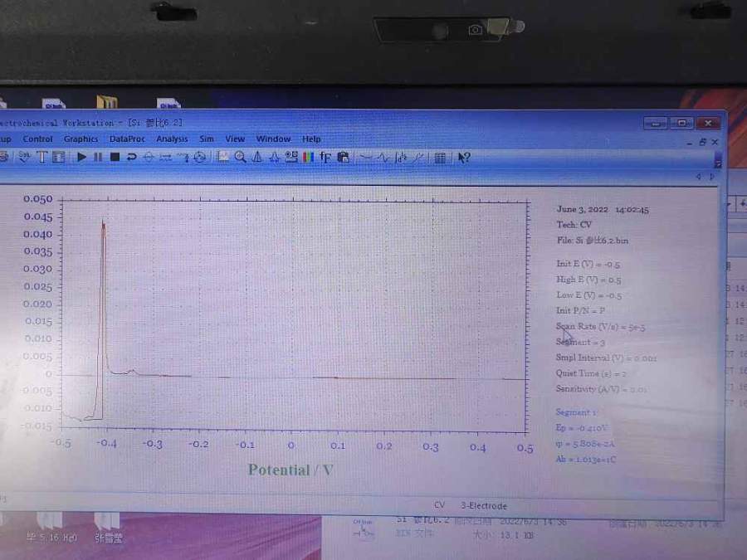Click the date text 'June 3, 2022'
Screen dimensions: 747x560
coord(583,209)
